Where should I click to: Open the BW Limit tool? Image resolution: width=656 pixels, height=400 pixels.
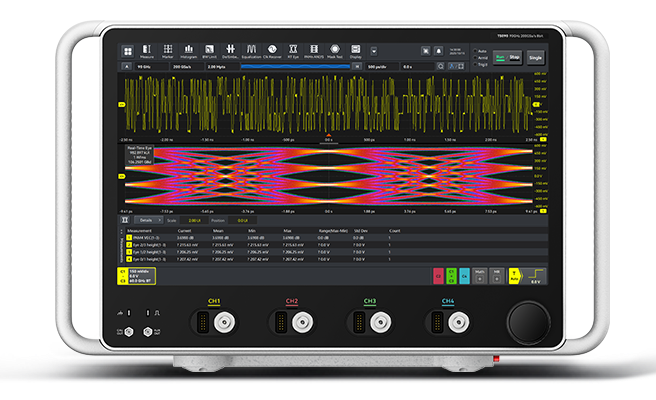tap(209, 51)
